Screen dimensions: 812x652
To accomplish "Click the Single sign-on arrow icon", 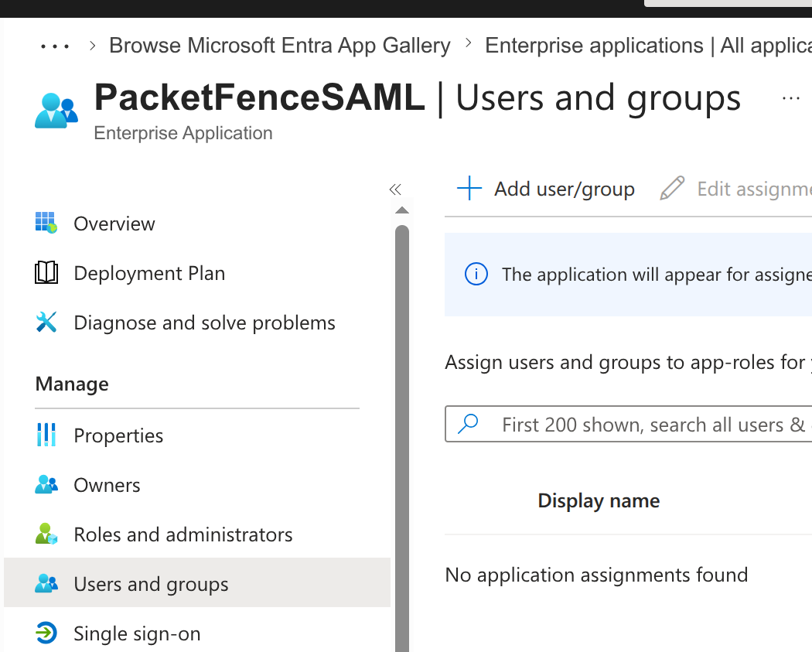I will (46, 633).
